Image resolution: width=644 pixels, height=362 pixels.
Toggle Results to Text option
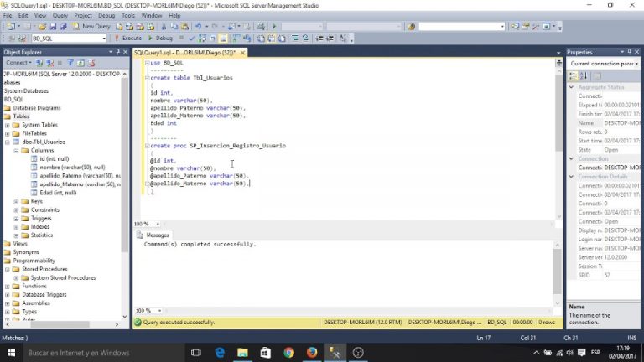pyautogui.click(x=261, y=39)
